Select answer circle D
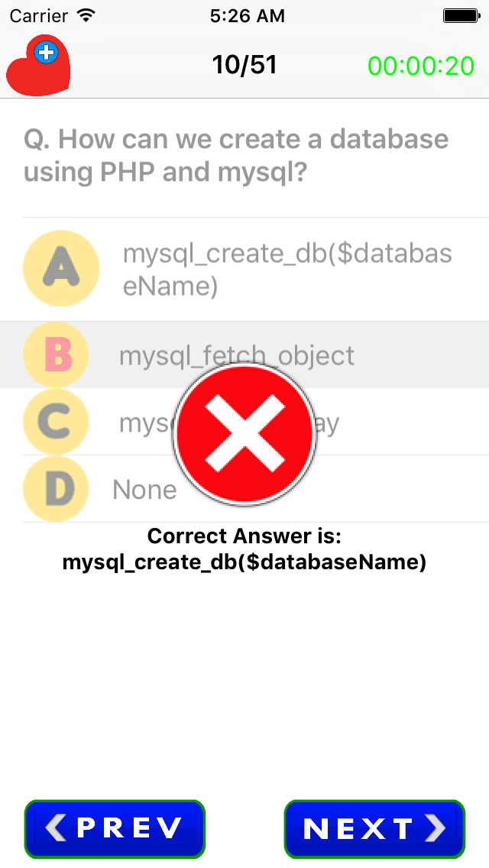Viewport: 489px width, 868px height. tap(57, 489)
